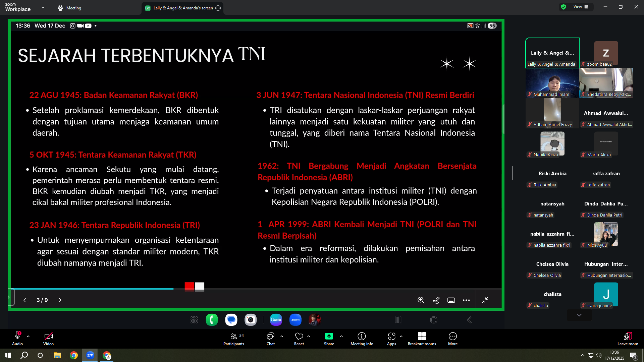The width and height of the screenshot is (644, 362).
Task: Click the slide zoom magnifier icon
Action: [x=421, y=300]
